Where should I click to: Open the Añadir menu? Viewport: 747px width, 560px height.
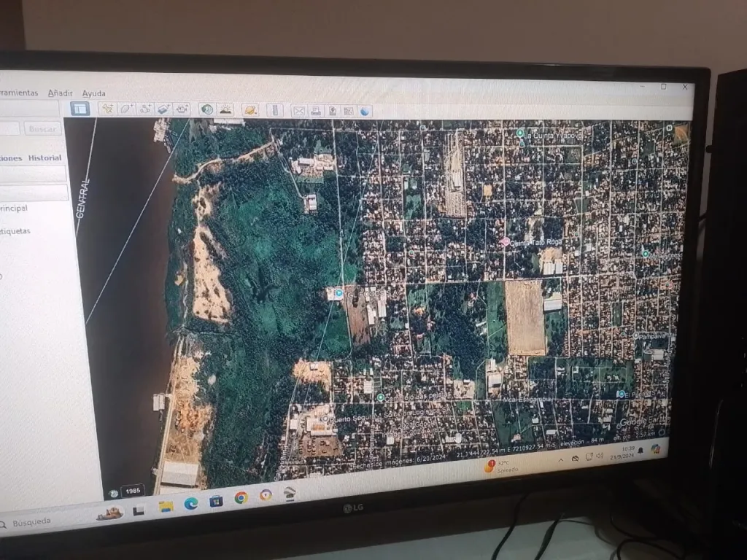tap(61, 93)
